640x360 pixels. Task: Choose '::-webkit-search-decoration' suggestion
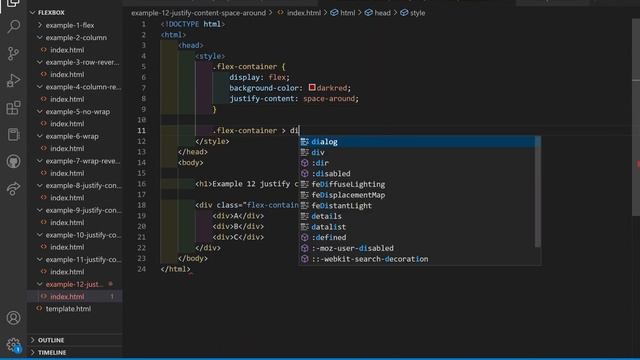pos(417,259)
